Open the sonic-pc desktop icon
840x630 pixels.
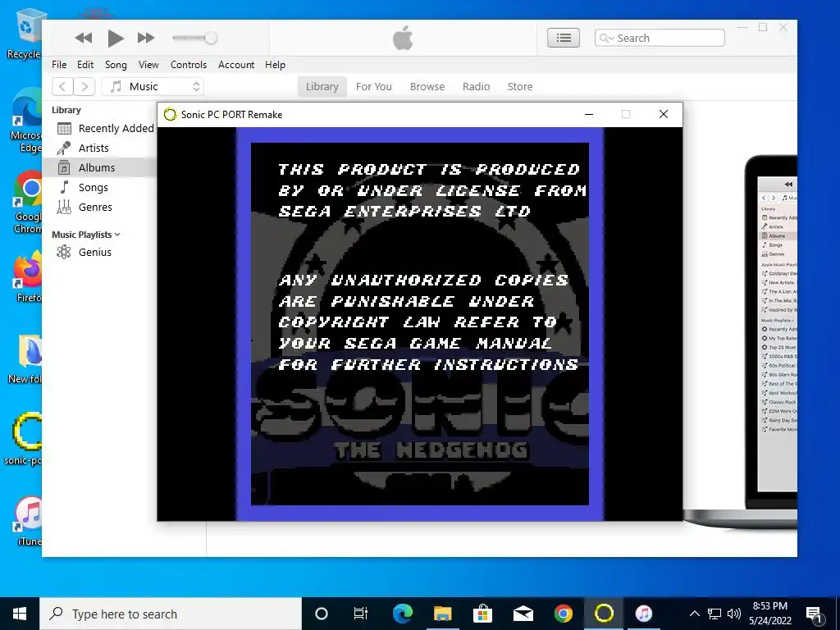(24, 438)
